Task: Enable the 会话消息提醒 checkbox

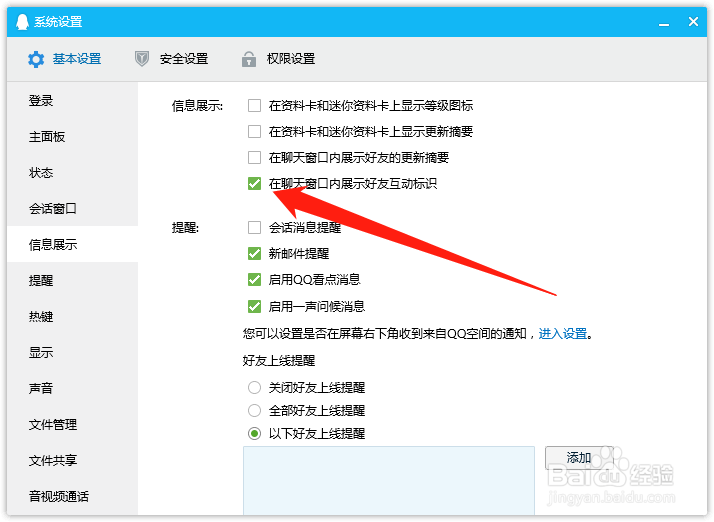Action: tap(255, 227)
